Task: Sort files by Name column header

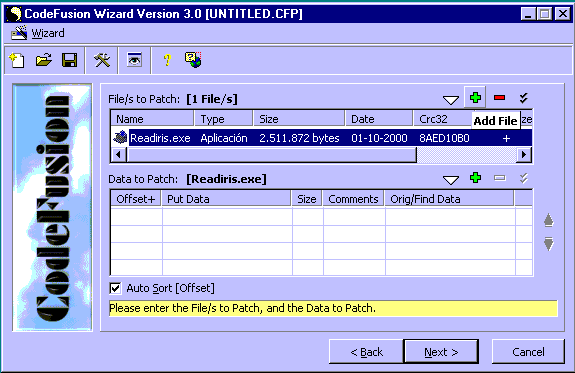Action: tap(152, 119)
